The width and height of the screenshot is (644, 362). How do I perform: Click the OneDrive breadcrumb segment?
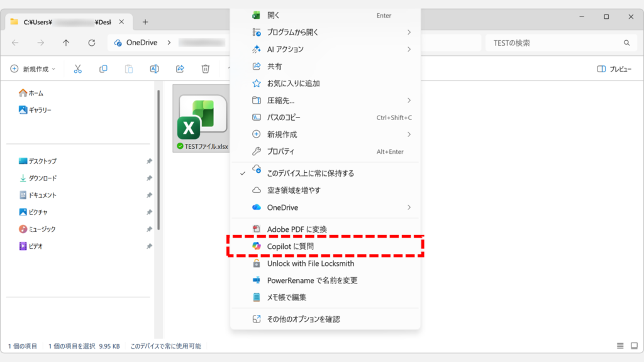[142, 43]
